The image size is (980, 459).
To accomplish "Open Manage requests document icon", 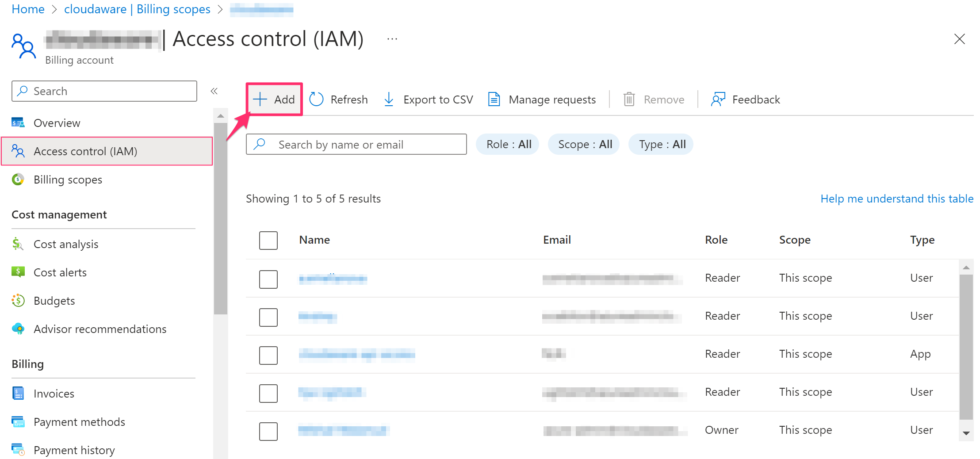I will pos(494,99).
